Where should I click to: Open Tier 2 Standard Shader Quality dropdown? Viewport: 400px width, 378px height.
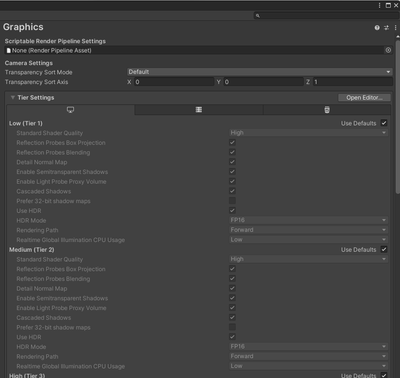[x=308, y=259]
